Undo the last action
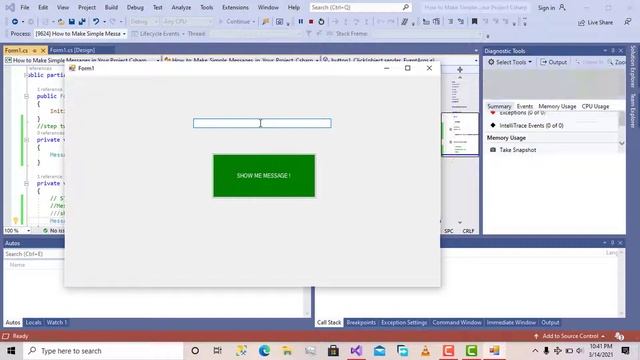This screenshot has width=640, height=360. 96,21
